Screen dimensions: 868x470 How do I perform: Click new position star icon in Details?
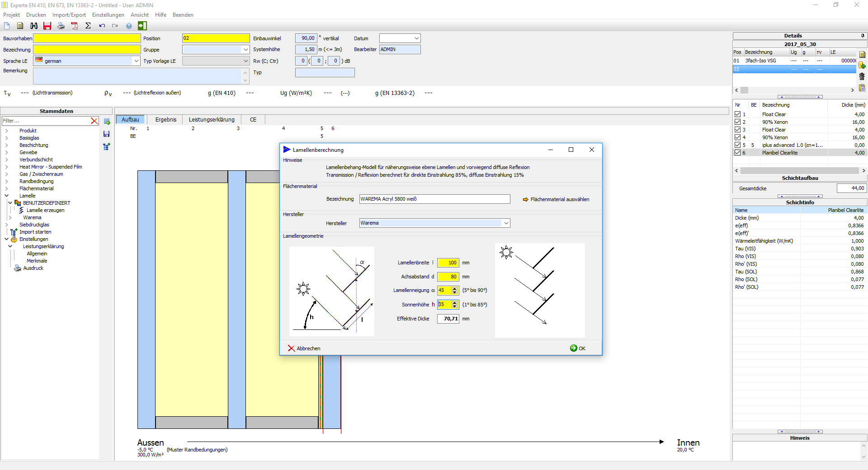click(x=862, y=54)
